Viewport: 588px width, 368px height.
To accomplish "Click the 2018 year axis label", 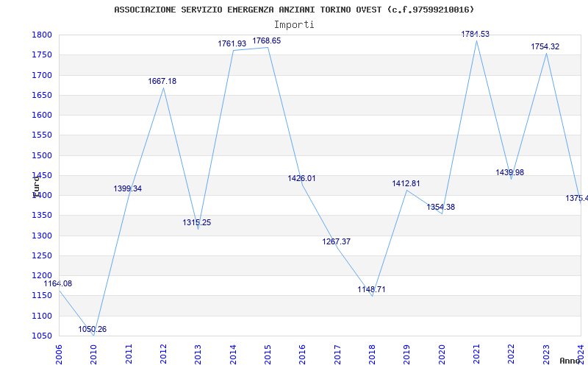I will pyautogui.click(x=372, y=355).
